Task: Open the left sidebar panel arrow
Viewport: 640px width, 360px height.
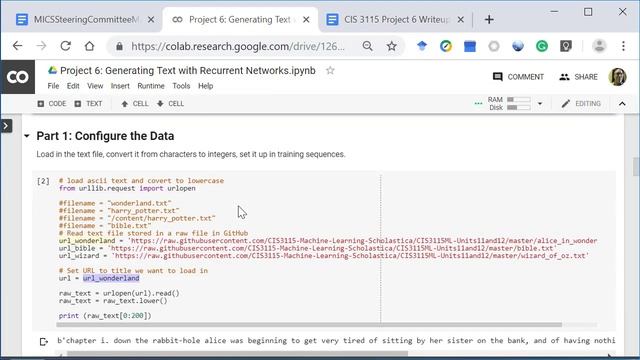Action: [x=6, y=126]
